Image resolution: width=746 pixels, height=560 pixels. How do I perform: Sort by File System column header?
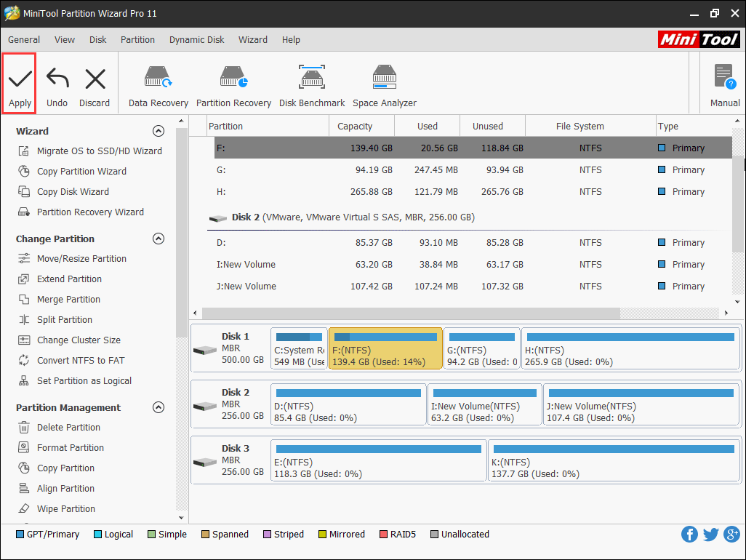coord(590,126)
